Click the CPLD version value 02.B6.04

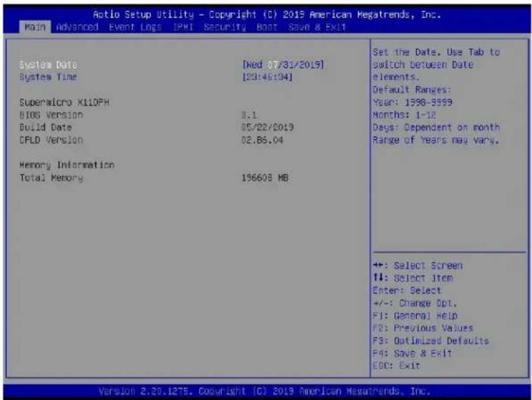click(x=262, y=140)
